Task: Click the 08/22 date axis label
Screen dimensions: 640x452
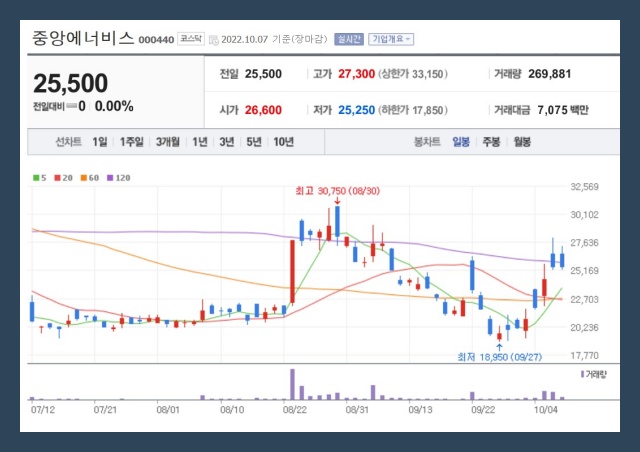Action: click(295, 410)
